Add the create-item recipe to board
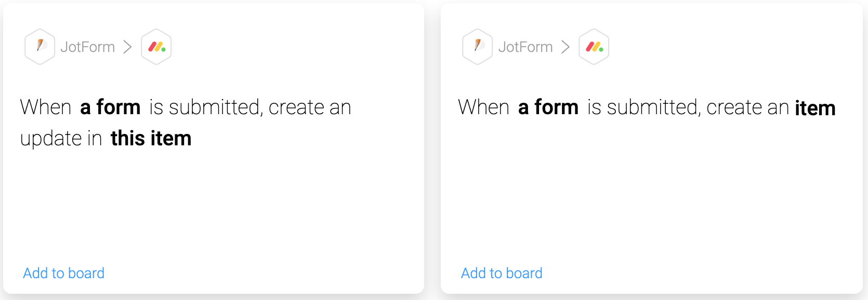 click(x=502, y=273)
